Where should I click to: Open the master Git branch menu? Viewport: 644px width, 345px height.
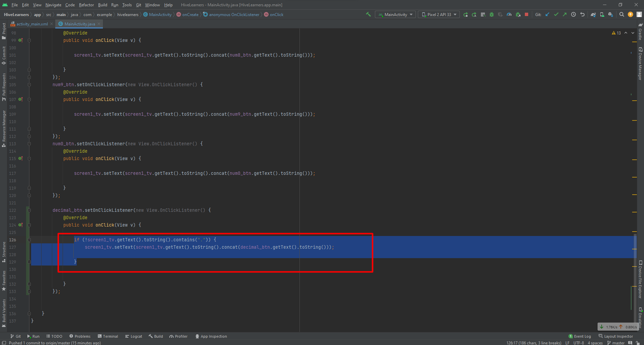tap(616, 343)
